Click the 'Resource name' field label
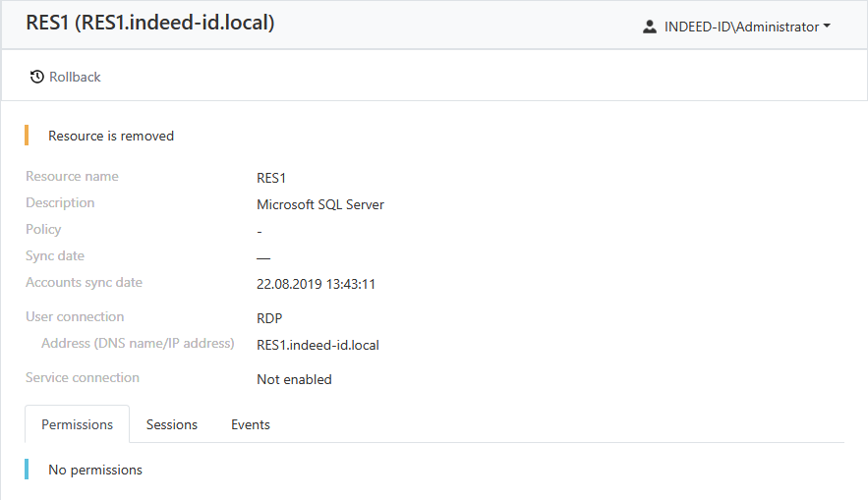868x500 pixels. point(72,177)
